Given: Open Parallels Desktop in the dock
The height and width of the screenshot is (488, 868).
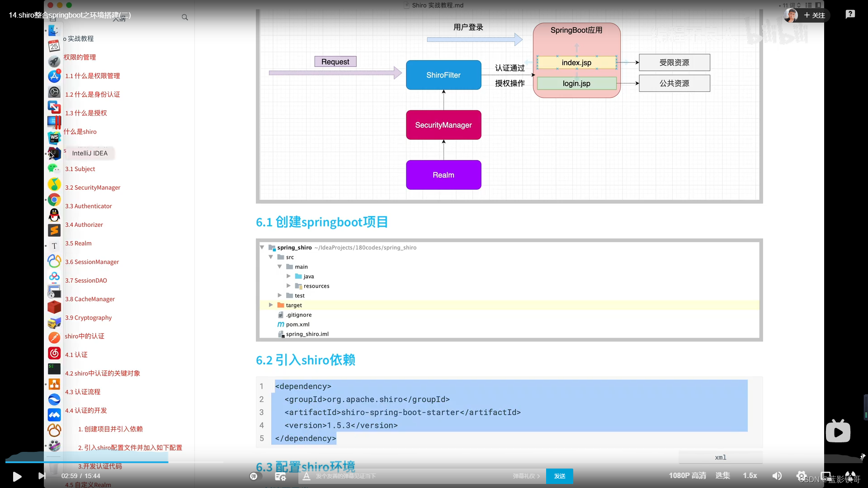Looking at the screenshot, I should 54,122.
